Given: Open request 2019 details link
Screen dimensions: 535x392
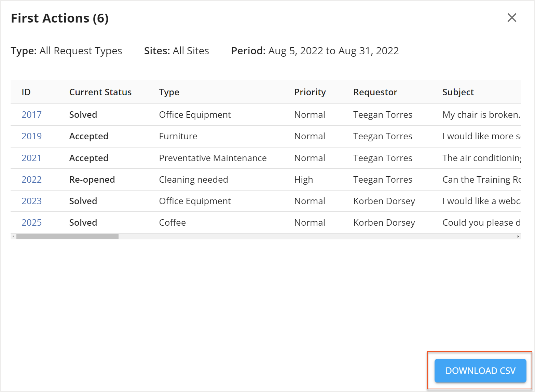Looking at the screenshot, I should [x=31, y=136].
